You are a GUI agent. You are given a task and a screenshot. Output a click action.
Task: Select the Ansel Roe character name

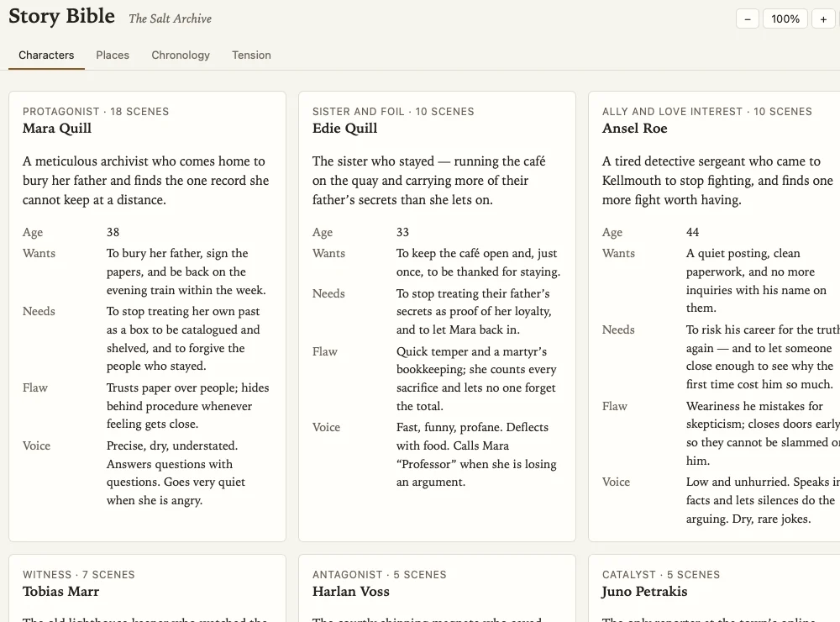click(635, 128)
